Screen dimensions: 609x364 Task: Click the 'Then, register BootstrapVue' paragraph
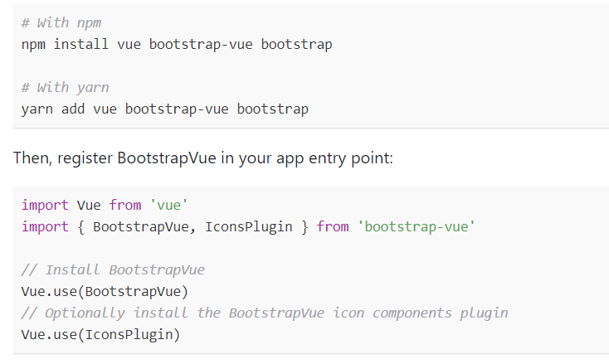[203, 158]
